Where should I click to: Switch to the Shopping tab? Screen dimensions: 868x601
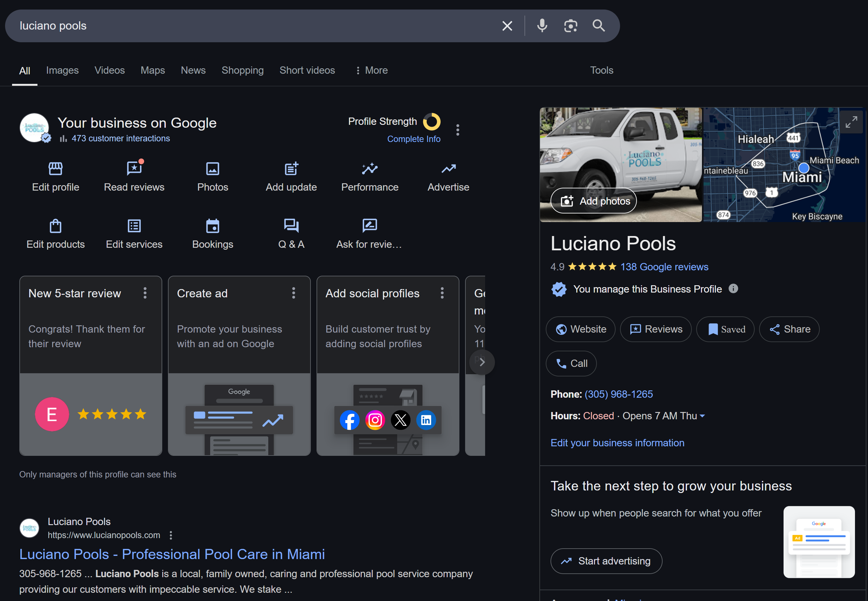tap(243, 71)
